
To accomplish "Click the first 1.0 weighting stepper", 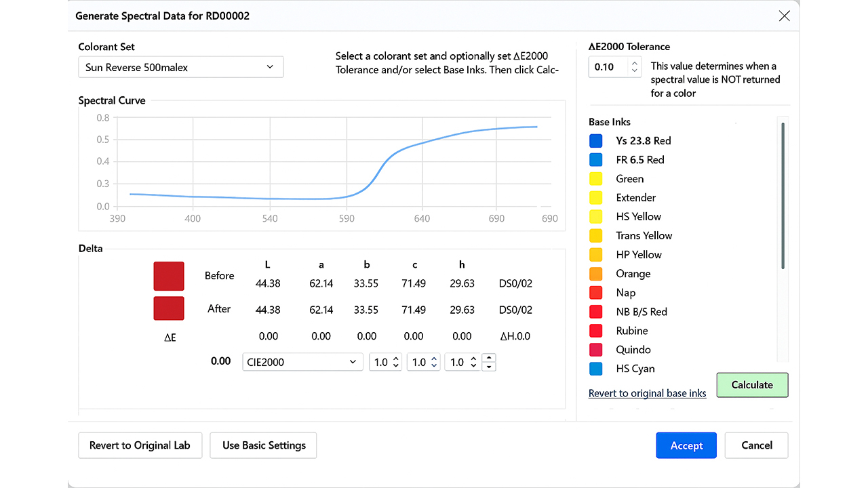I will coord(387,362).
